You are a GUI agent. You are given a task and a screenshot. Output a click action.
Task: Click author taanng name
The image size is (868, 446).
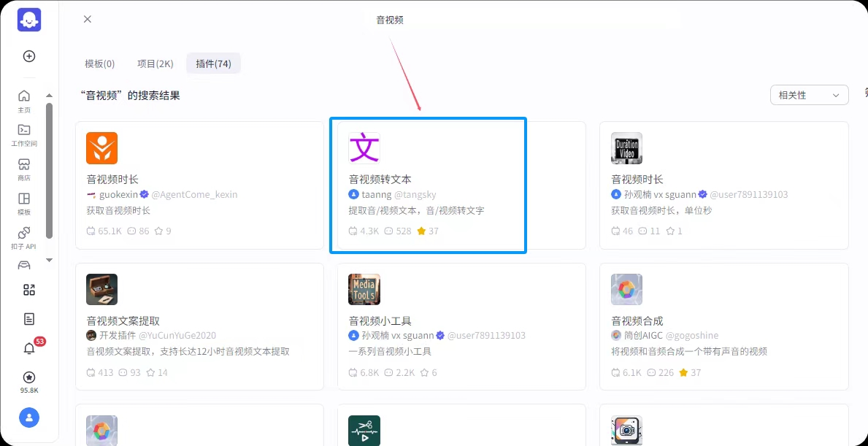click(376, 194)
